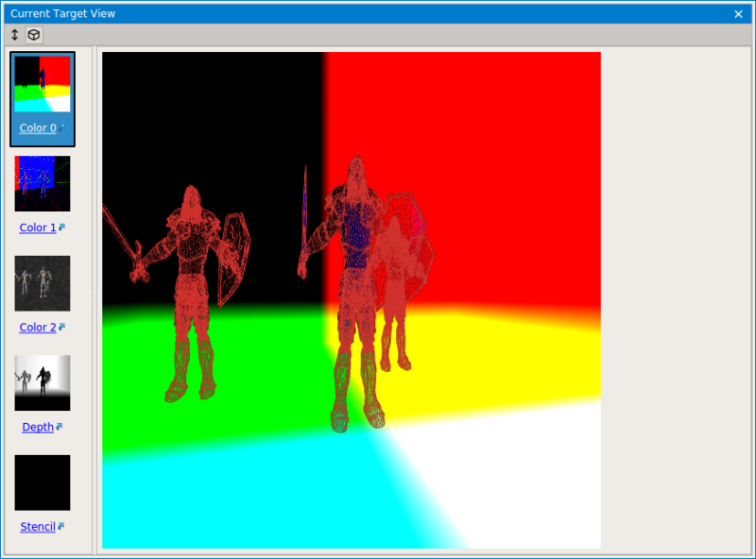Click the pop-out icon beside Stencil
The width and height of the screenshot is (756, 559).
[x=60, y=526]
